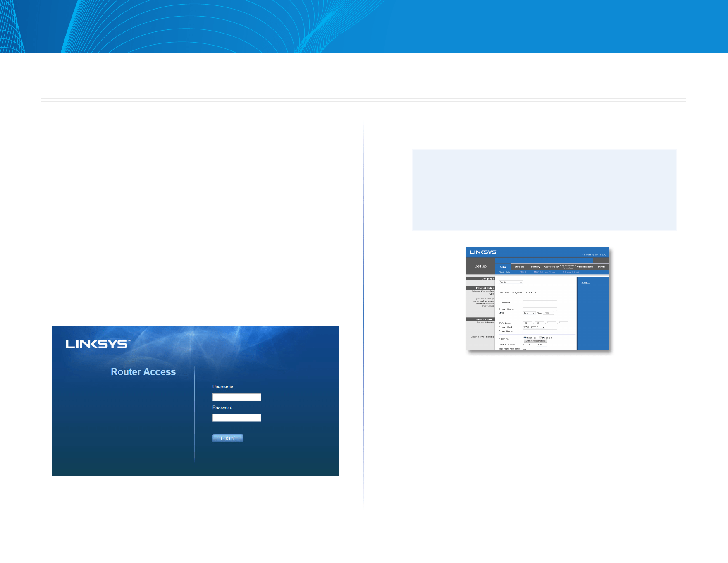Open the Security tab

pyautogui.click(x=535, y=267)
